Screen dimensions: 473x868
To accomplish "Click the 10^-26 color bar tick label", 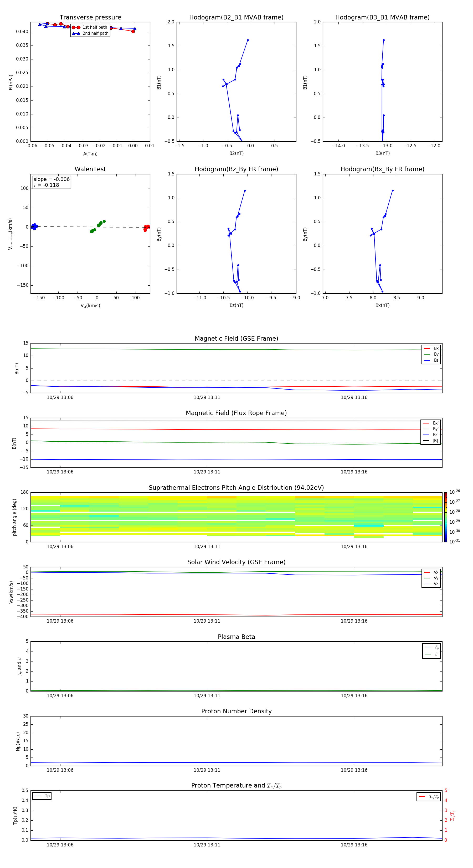I will coord(455,492).
